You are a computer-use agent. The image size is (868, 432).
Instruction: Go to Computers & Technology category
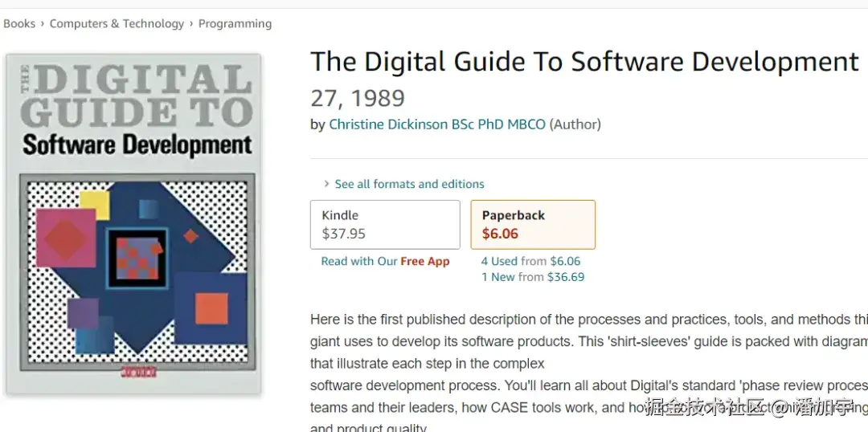click(117, 24)
